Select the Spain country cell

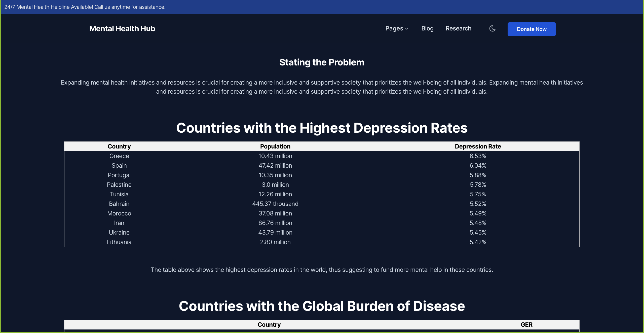pos(119,166)
